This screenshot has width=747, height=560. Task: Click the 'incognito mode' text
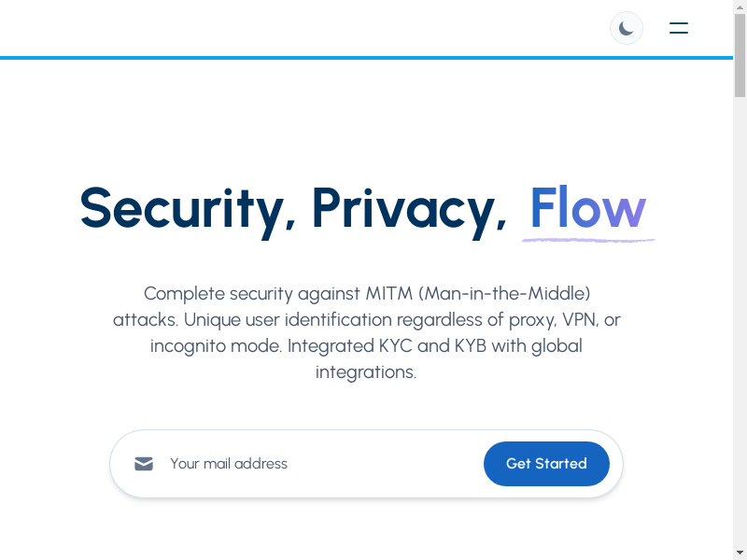tap(216, 345)
